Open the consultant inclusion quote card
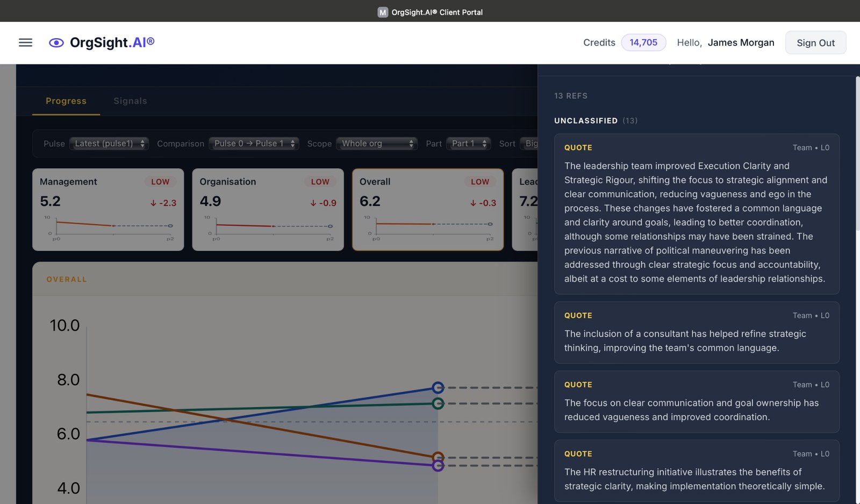Viewport: 860px width, 504px height. pyautogui.click(x=697, y=333)
